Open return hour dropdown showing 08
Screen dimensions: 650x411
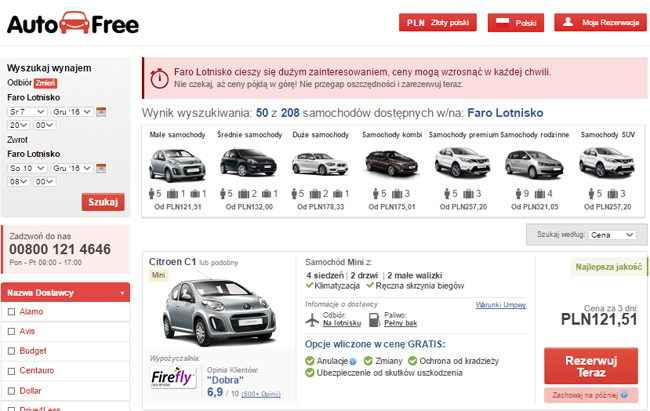(19, 181)
